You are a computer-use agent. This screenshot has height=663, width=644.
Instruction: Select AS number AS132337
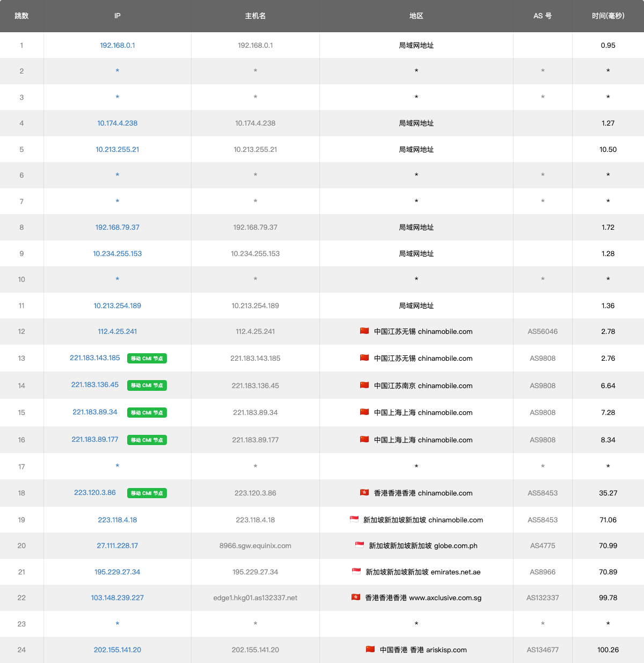[x=543, y=598]
